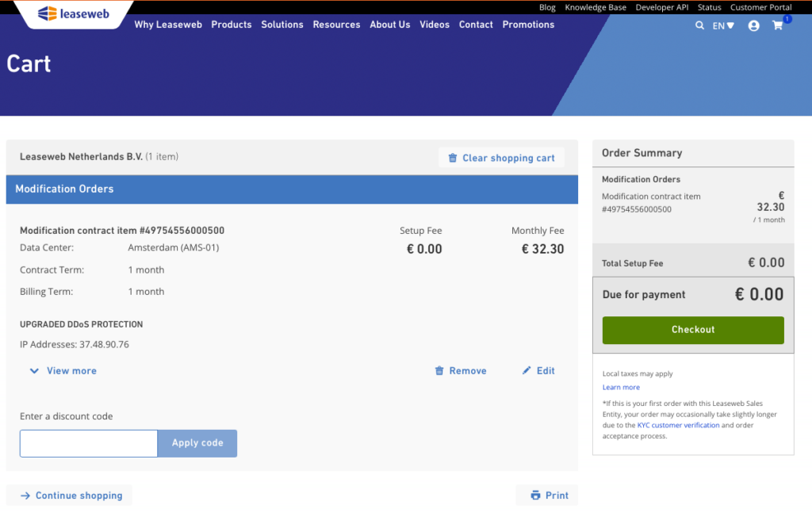Viewport: 812px width, 513px height.
Task: Click the trash icon for Clear shopping cart
Action: click(x=453, y=158)
